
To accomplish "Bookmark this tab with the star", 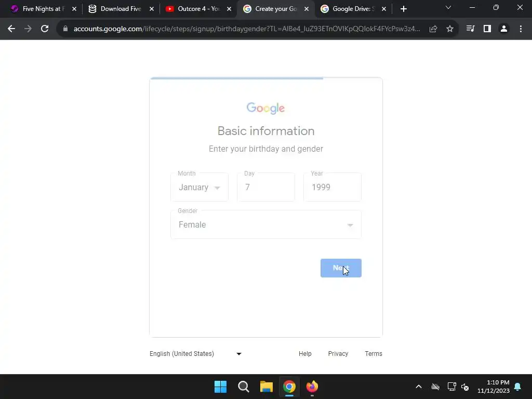I will point(450,29).
